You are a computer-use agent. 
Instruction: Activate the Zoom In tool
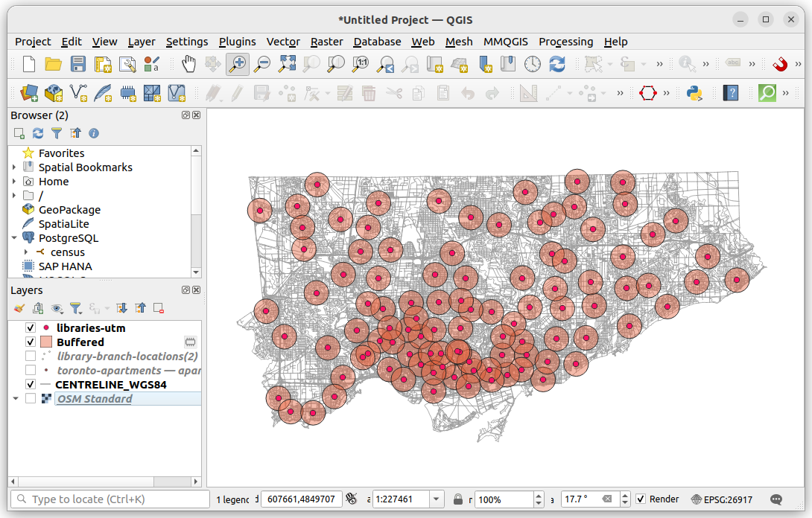pos(237,65)
